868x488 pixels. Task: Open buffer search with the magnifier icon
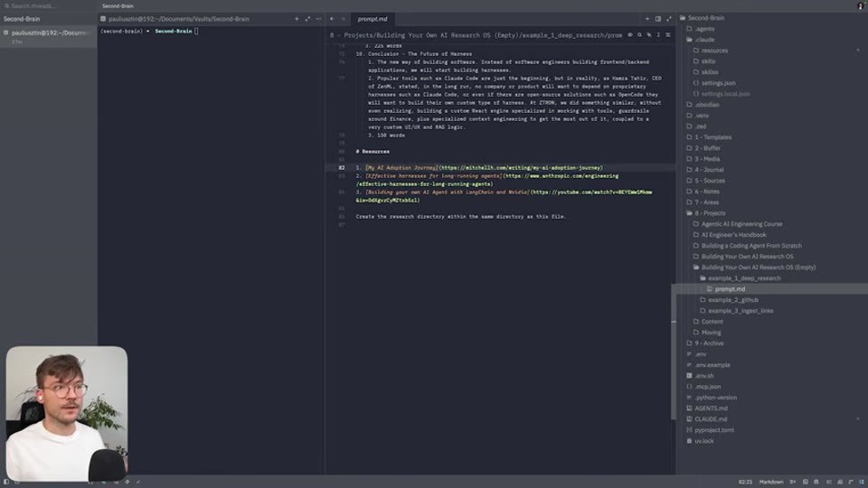coord(639,35)
